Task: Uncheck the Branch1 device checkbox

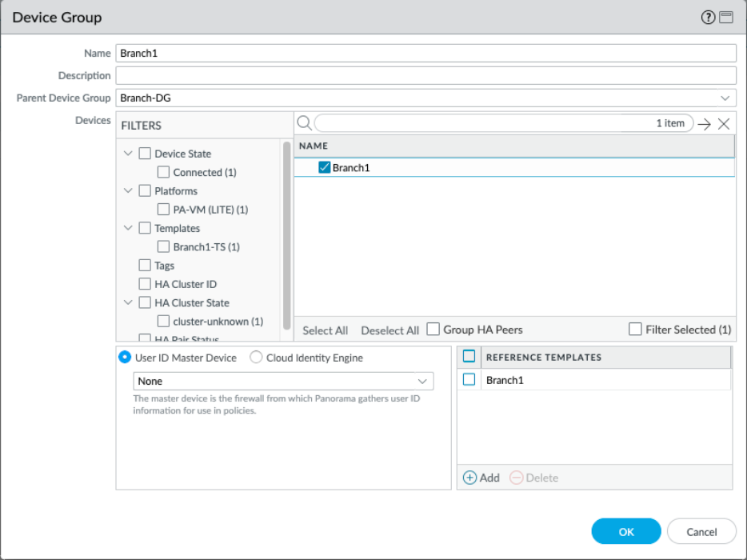Action: pos(325,168)
